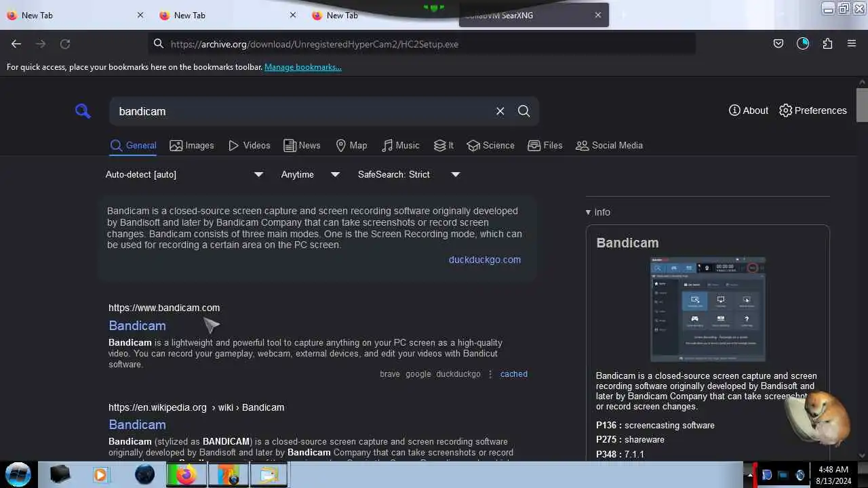Click the Firefox taskbar button
This screenshot has width=868, height=488.
[186, 475]
